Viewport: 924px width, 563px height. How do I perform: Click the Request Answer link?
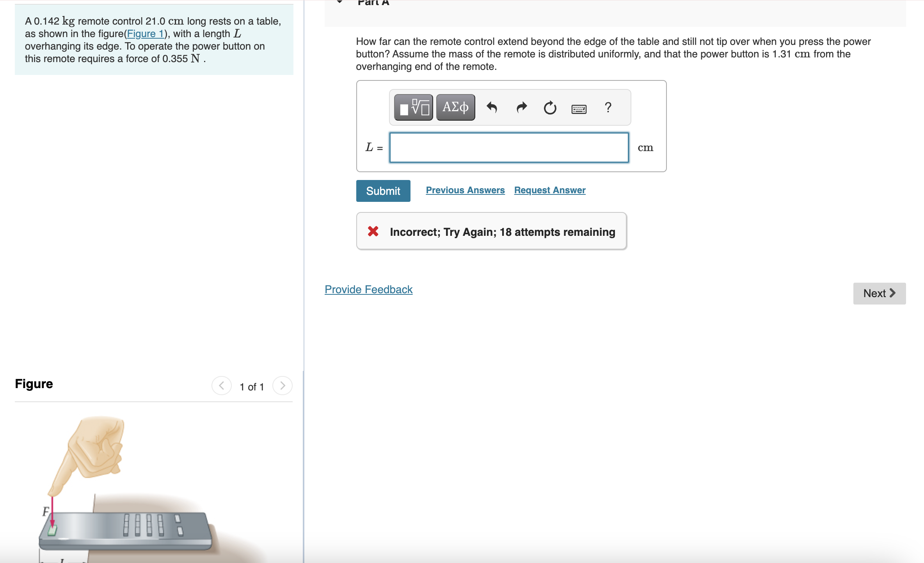549,190
